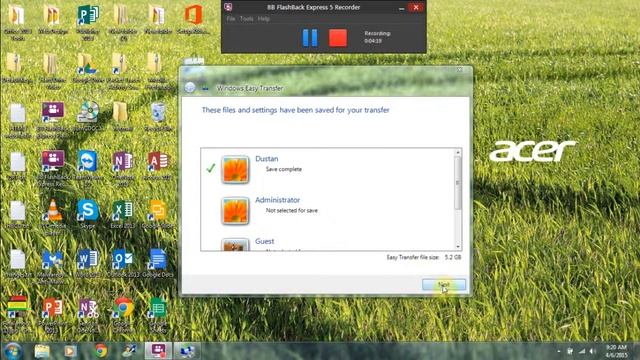Pause recording in FlashBack Express Recorder
Viewport: 640px width, 360px height.
tap(310, 38)
